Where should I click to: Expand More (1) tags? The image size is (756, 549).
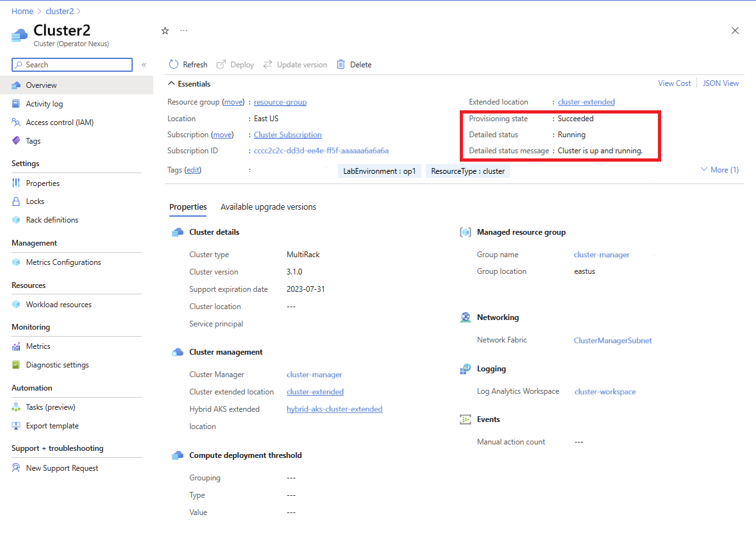coord(720,170)
